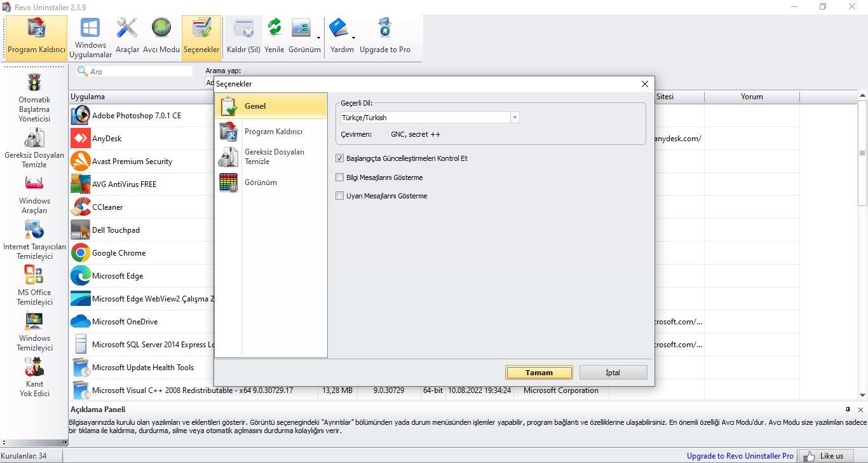868x463 pixels.
Task: Click Upgrade to Pro toolbar icon
Action: pyautogui.click(x=385, y=38)
